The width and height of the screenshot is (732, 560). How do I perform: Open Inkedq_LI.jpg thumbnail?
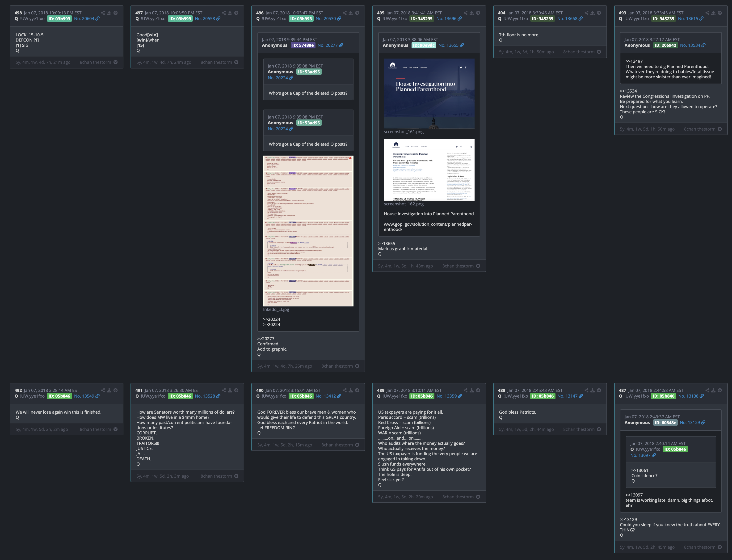click(308, 231)
